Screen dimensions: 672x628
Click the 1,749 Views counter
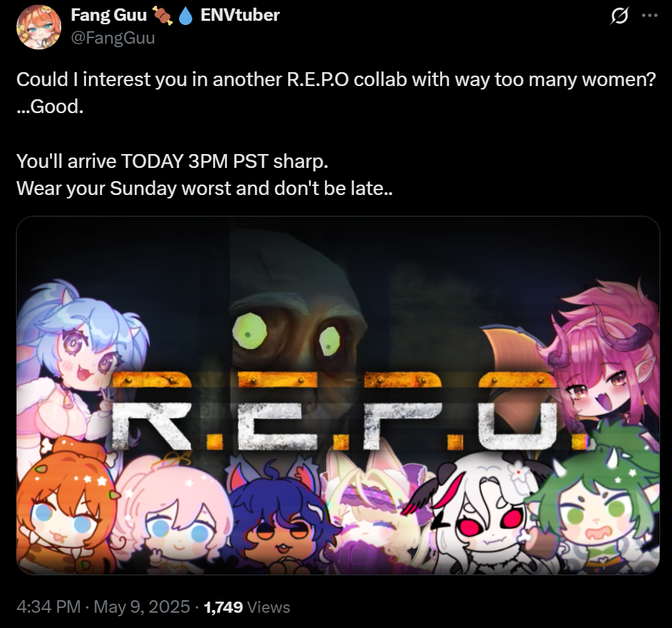tap(247, 607)
